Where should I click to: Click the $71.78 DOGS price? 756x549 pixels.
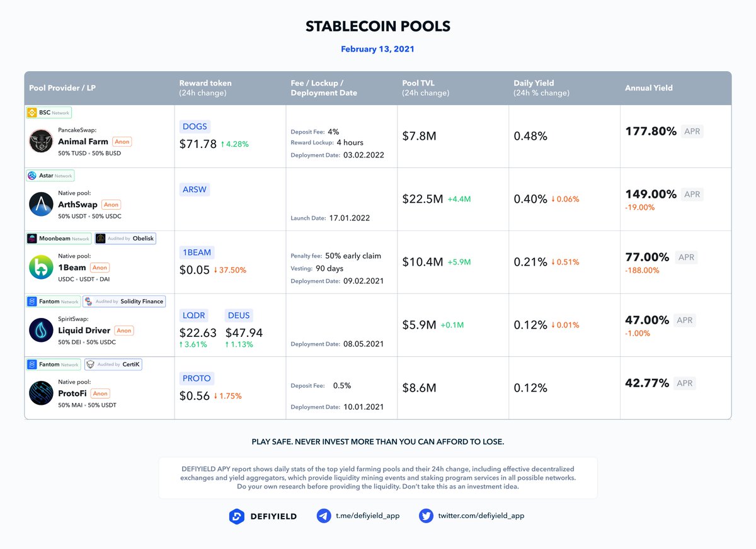198,144
